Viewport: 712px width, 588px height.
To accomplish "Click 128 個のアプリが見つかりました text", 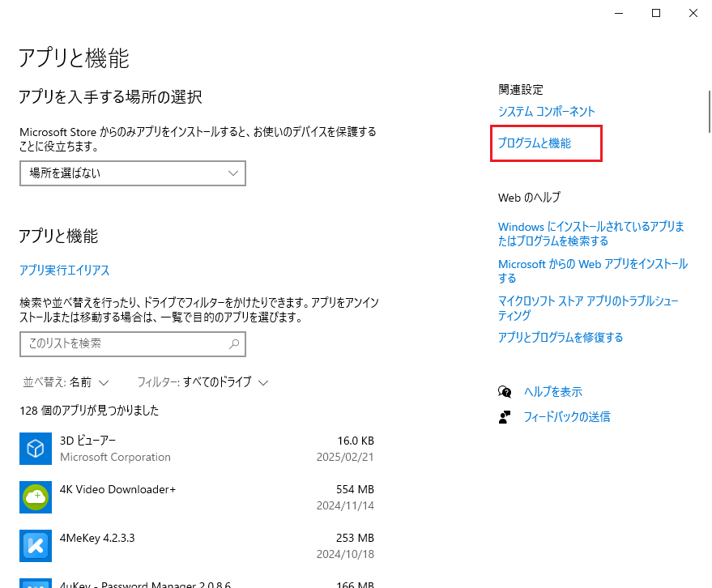I will [x=89, y=411].
